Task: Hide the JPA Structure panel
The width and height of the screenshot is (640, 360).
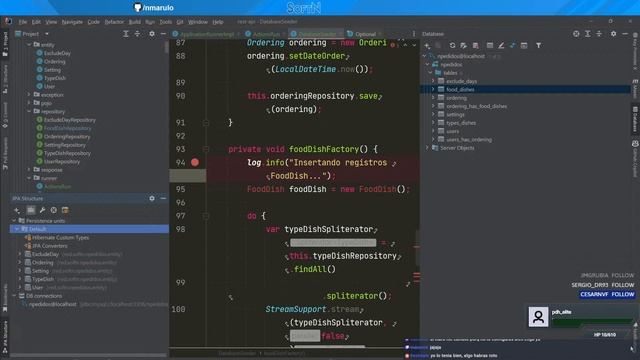Action: click(x=163, y=198)
